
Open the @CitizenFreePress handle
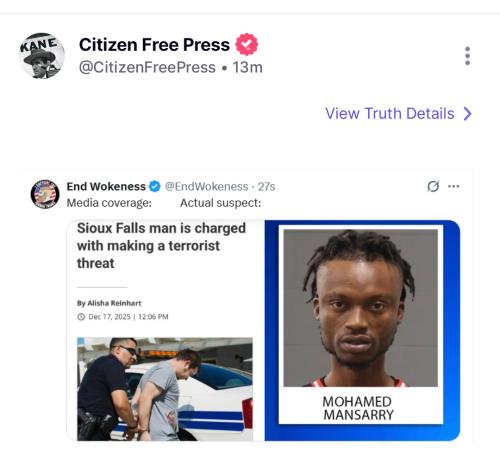147,67
